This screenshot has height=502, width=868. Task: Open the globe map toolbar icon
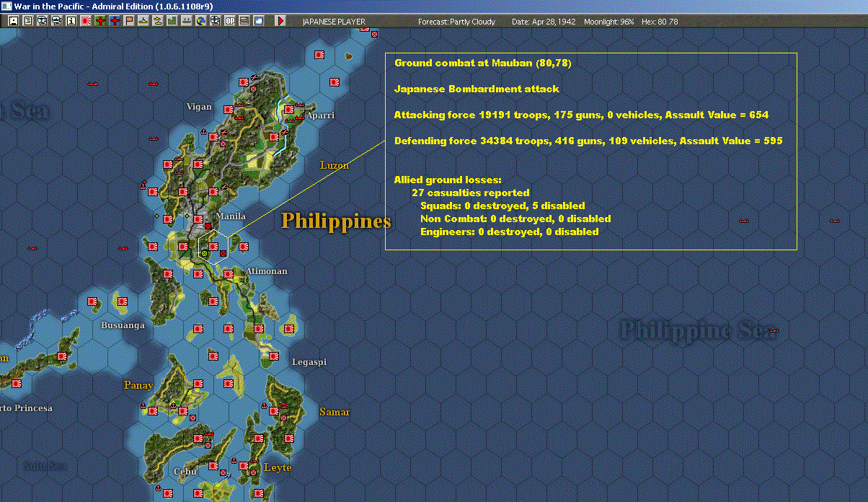[x=200, y=21]
